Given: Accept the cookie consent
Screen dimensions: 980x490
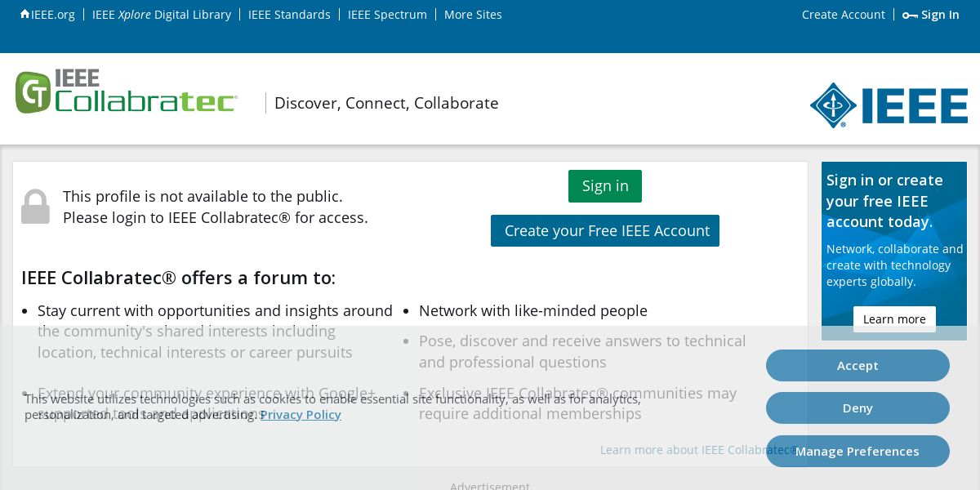Looking at the screenshot, I should (x=857, y=366).
